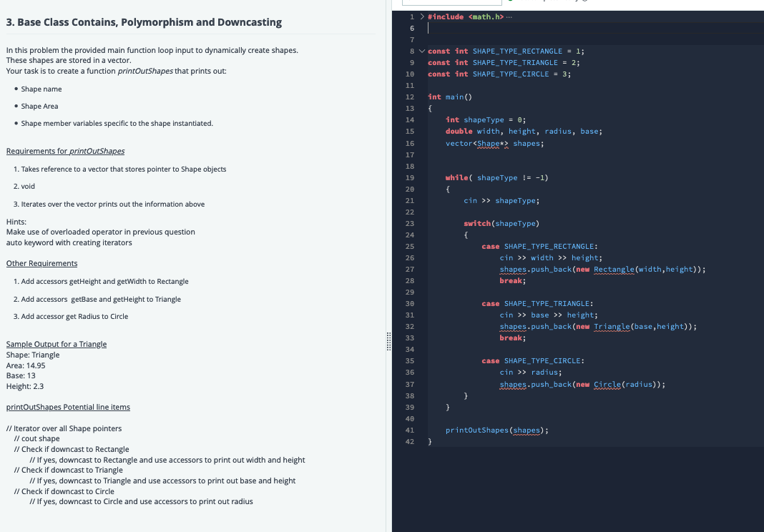Click the SHAPE_TYPE_CIRCLE constant declaration on line 10

(x=499, y=74)
